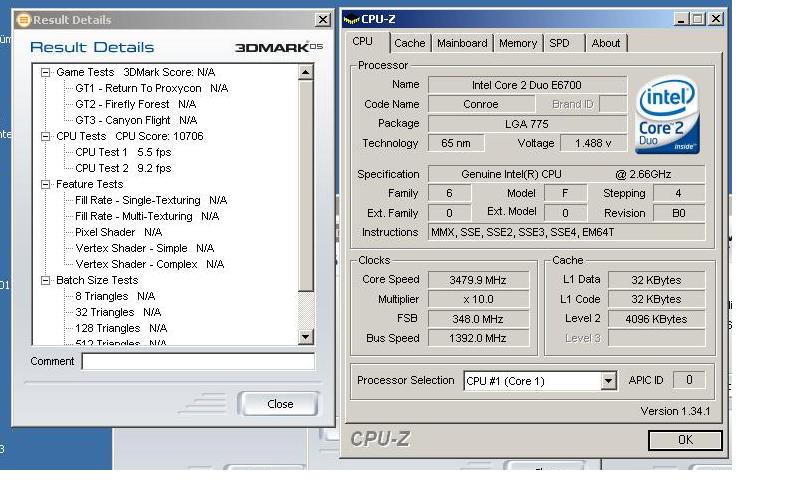
Task: Click the Multiplier value x 10.0
Action: [x=478, y=299]
